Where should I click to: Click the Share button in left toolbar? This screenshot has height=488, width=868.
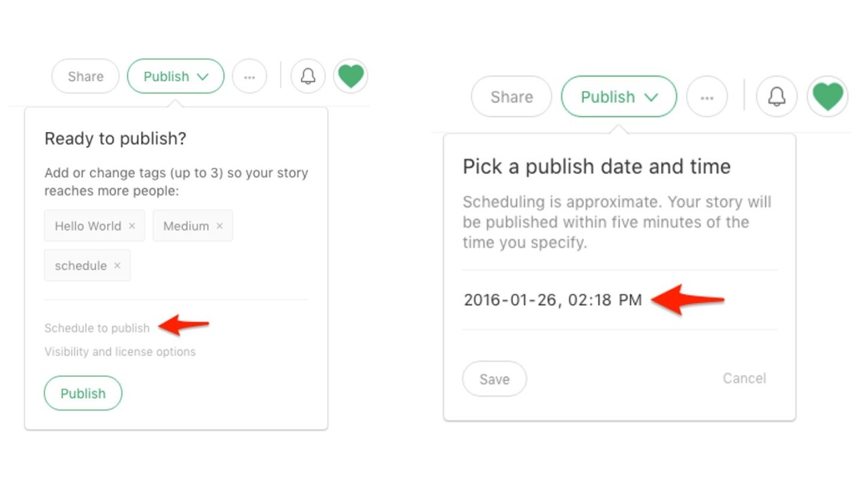85,77
